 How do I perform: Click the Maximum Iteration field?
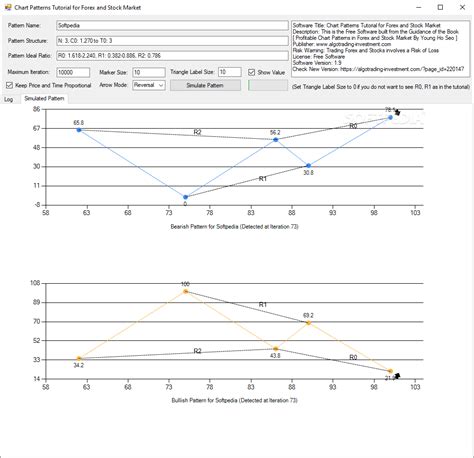coord(73,72)
